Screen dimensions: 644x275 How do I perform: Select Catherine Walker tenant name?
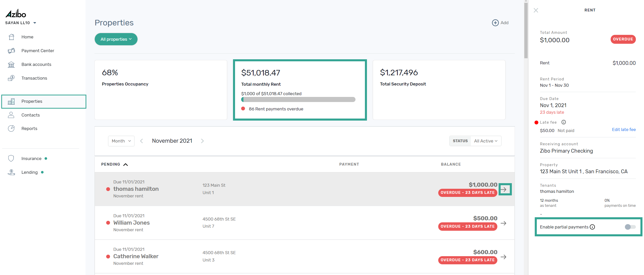[x=136, y=256]
